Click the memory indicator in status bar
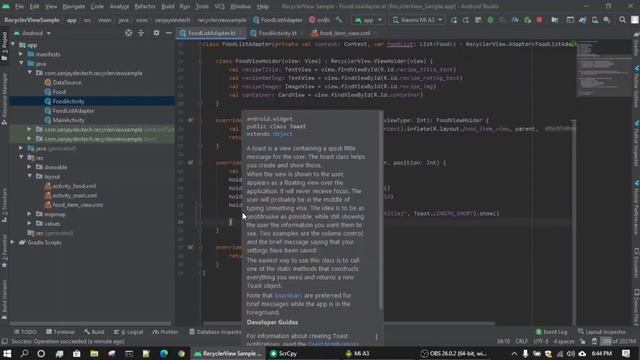Screen dimensions: 640x360 point(619,341)
